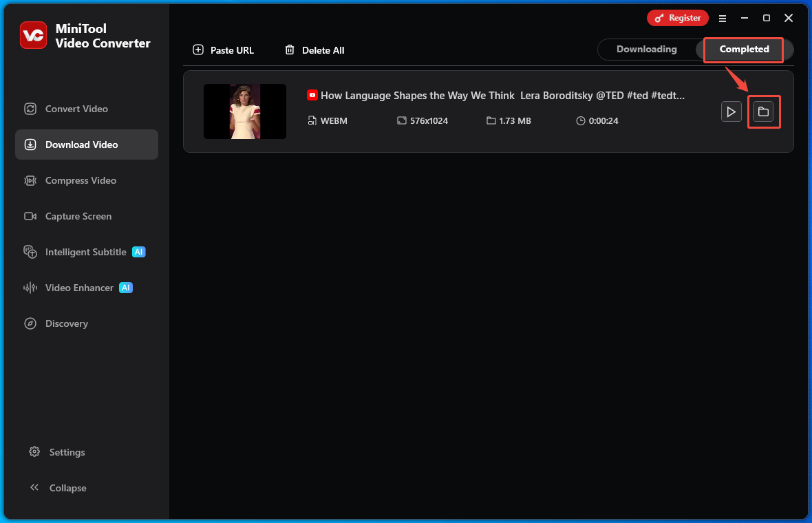The width and height of the screenshot is (812, 523).
Task: Open the Convert Video section
Action: point(87,109)
